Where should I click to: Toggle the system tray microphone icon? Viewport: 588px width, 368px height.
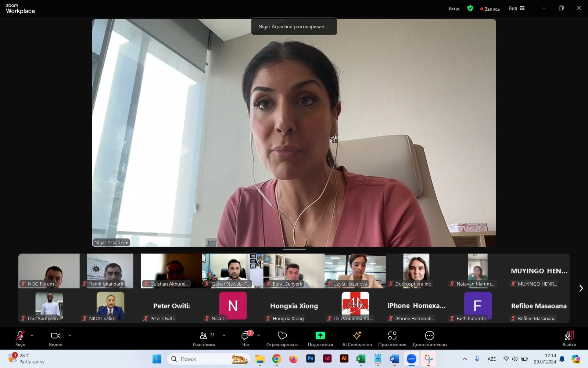coord(477,359)
